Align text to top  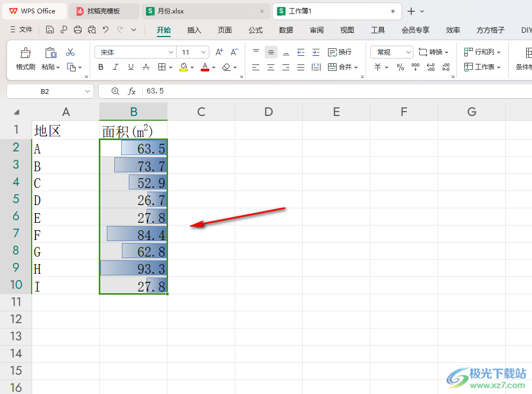tap(256, 52)
